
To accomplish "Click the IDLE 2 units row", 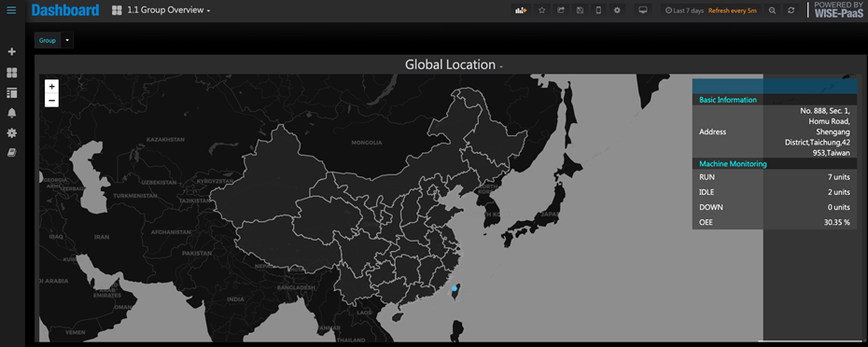I will coord(775,192).
